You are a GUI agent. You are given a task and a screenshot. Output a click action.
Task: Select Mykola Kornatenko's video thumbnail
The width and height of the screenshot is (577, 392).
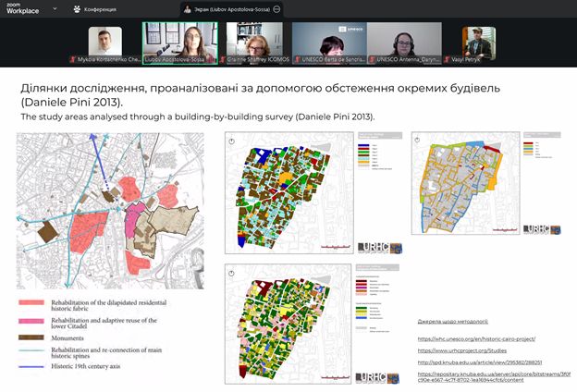[x=104, y=43]
